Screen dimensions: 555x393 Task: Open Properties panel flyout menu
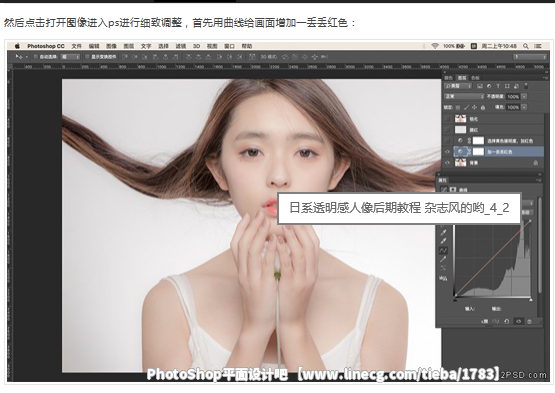[x=538, y=180]
